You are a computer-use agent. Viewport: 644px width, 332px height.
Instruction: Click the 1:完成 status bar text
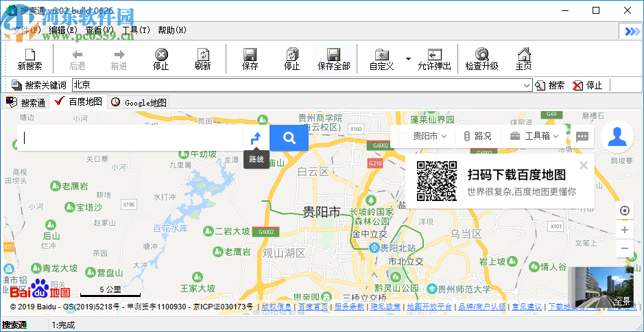pos(63,325)
